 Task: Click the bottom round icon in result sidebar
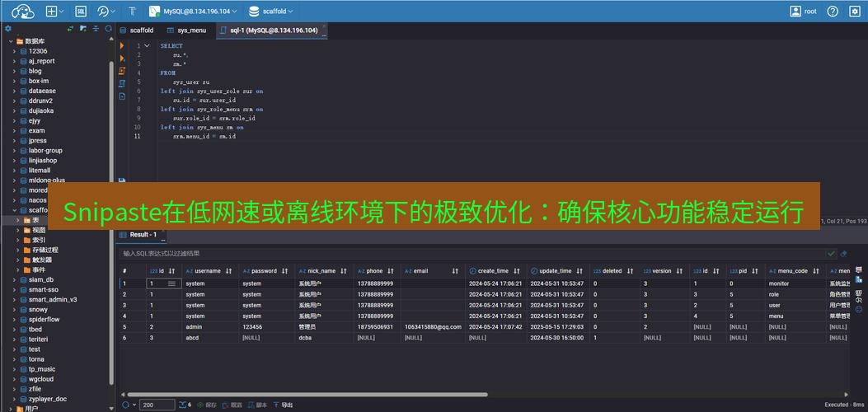pos(859,309)
